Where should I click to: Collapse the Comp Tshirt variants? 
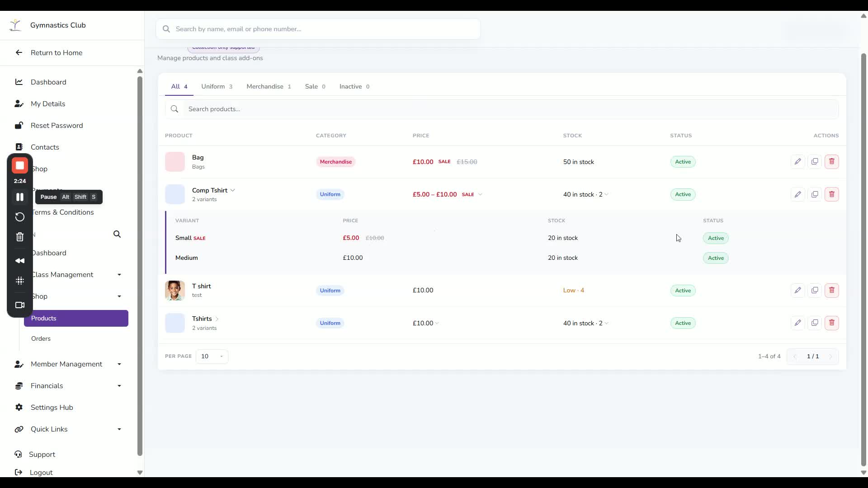[233, 190]
